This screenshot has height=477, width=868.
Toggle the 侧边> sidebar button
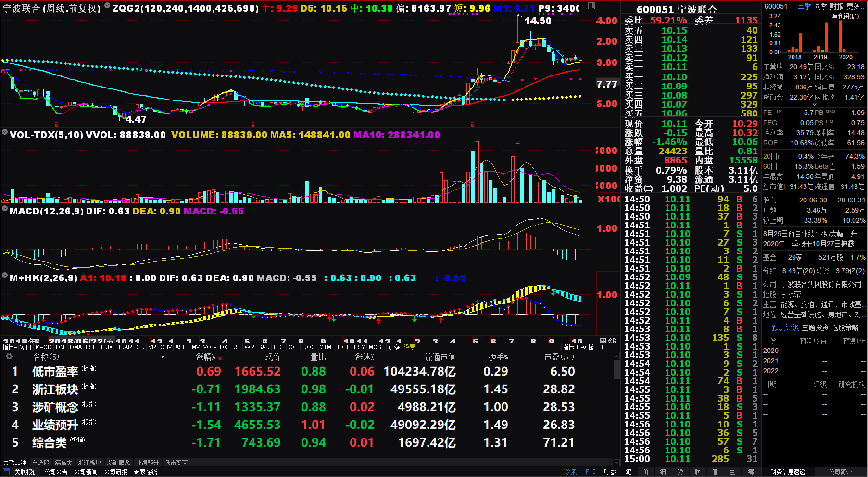[x=610, y=472]
